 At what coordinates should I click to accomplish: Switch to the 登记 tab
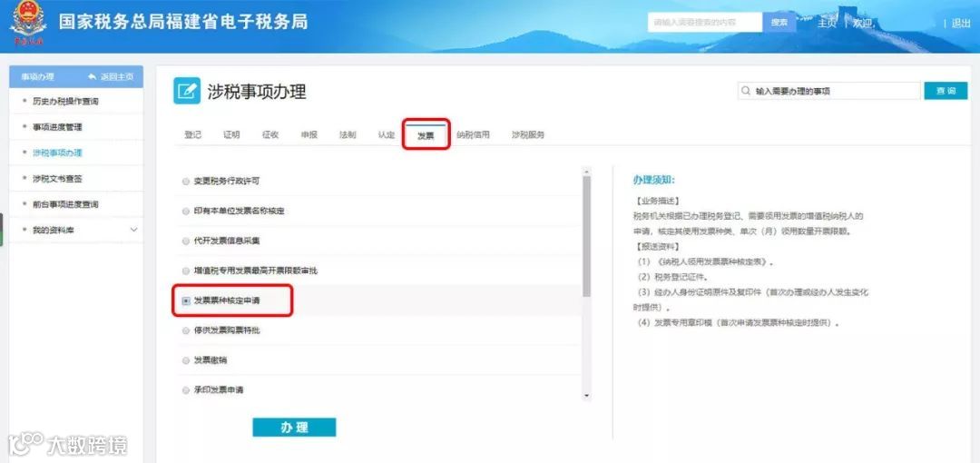192,134
